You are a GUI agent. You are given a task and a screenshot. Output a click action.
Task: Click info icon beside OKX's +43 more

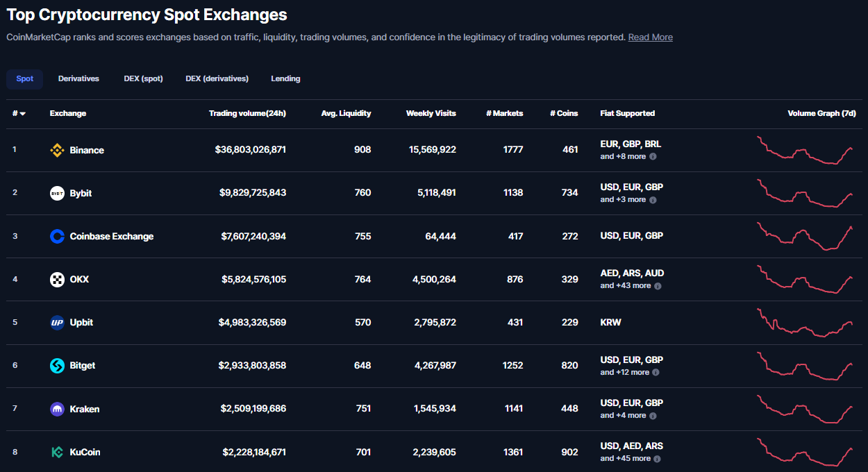[658, 286]
